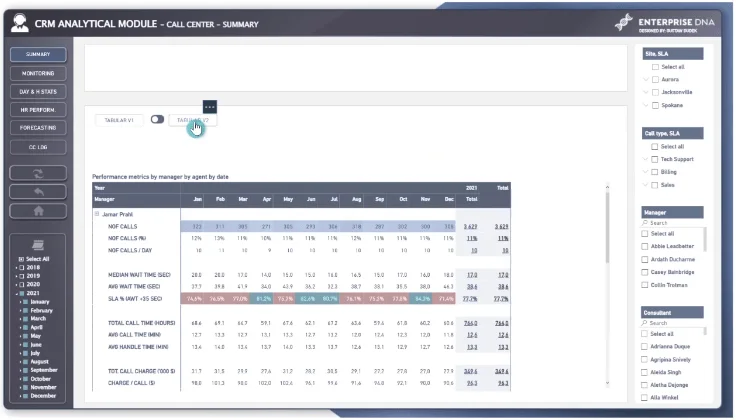Open the Monitoring page
This screenshot has height=420, width=736.
click(x=38, y=74)
